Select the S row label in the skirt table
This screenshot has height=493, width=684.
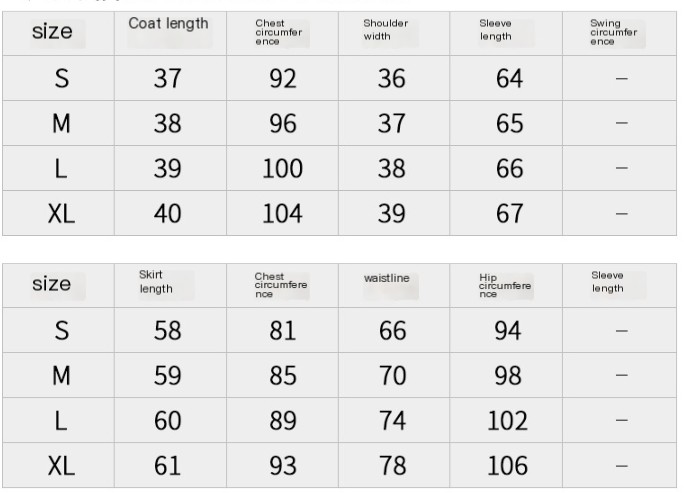click(61, 330)
